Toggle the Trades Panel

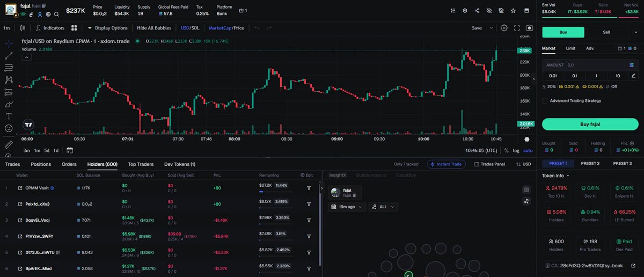coord(489,164)
